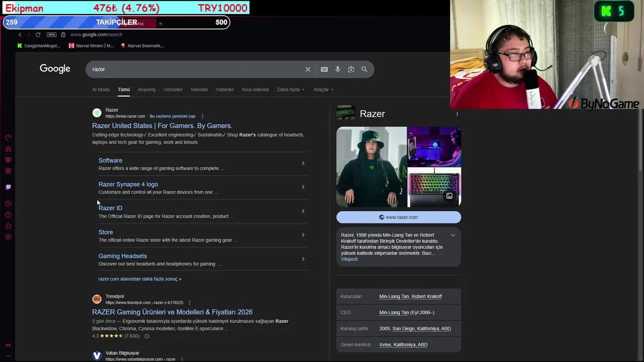This screenshot has width=644, height=362.
Task: Open the Razer United States result title
Action: coord(162,126)
